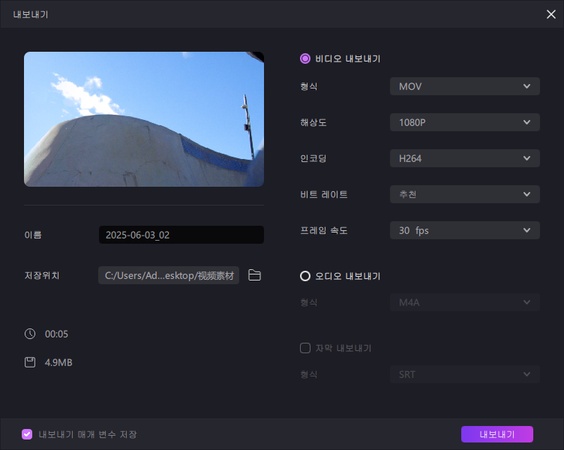
Task: Click the file size disk icon
Action: [30, 362]
